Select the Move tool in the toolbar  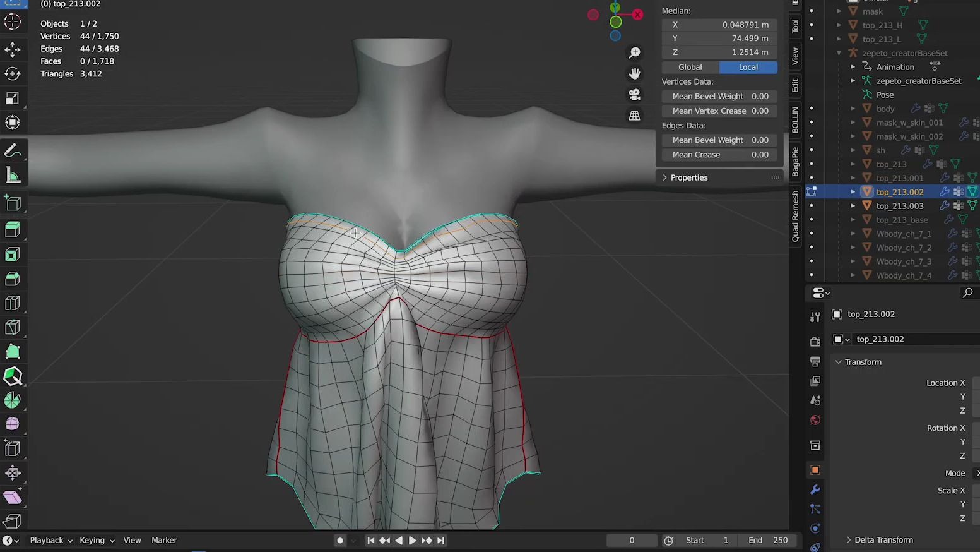pyautogui.click(x=13, y=48)
